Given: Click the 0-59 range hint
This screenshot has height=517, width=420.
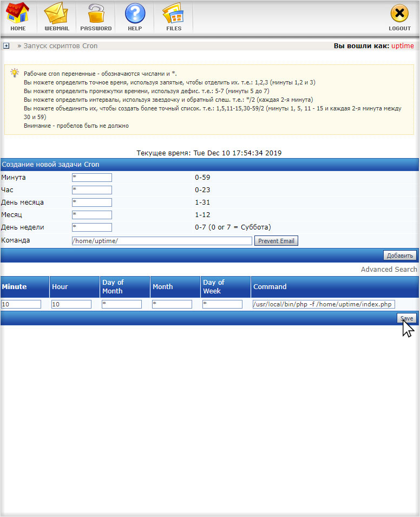Looking at the screenshot, I should (x=202, y=178).
